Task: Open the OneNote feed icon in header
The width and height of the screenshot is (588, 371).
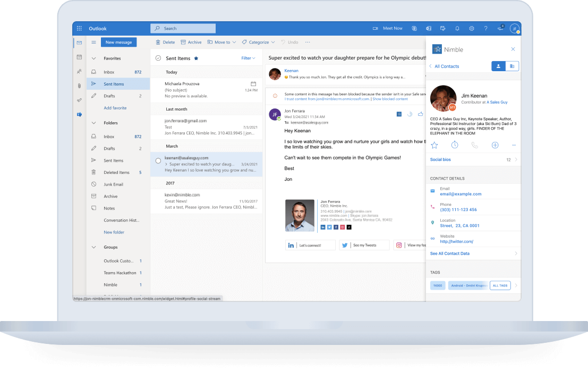Action: click(429, 29)
